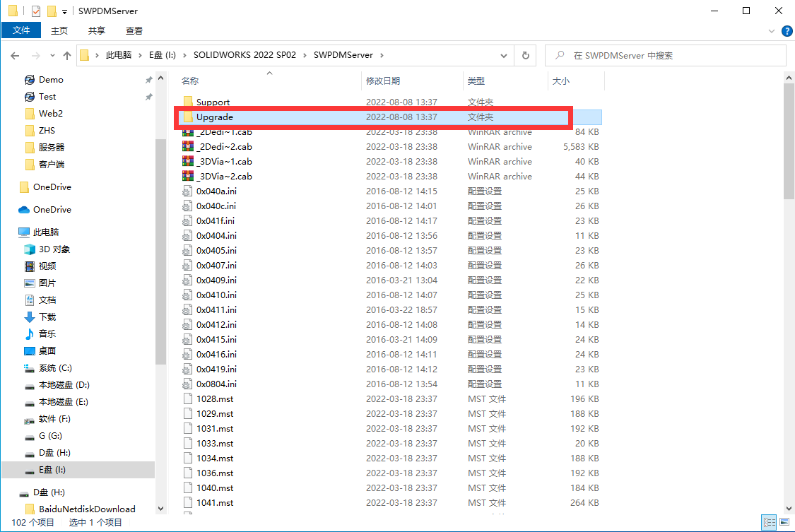The image size is (795, 532).
Task: Sort files by 大小 column
Action: [560, 81]
